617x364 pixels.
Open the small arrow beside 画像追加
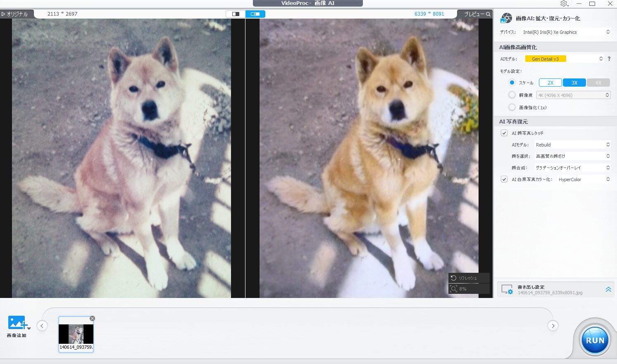[x=29, y=329]
